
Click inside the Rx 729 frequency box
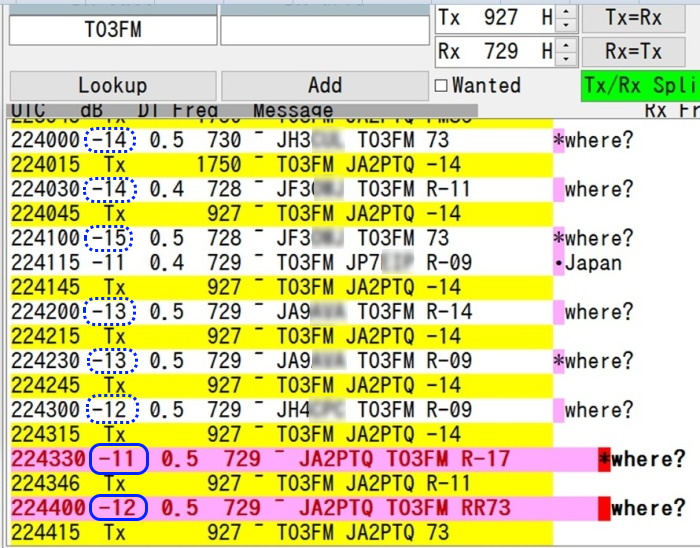(x=496, y=51)
